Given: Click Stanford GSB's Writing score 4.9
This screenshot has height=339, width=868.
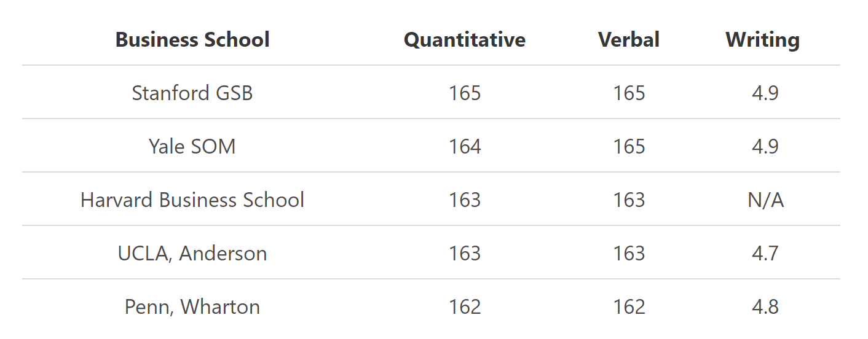Looking at the screenshot, I should point(765,93).
